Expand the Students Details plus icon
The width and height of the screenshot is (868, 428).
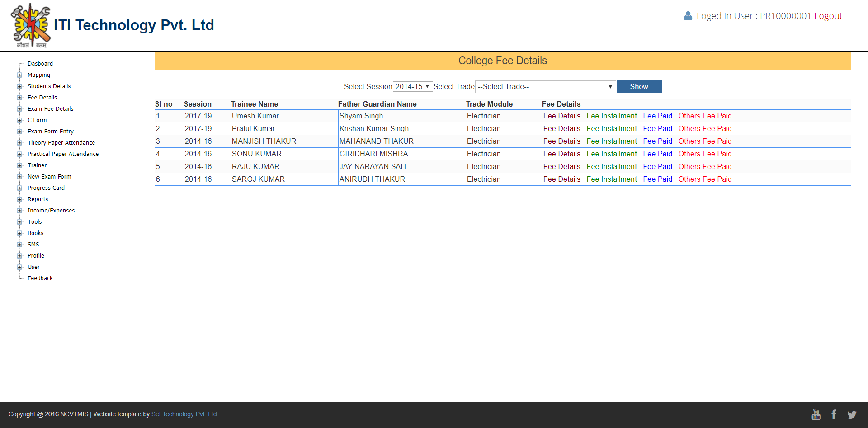(19, 86)
